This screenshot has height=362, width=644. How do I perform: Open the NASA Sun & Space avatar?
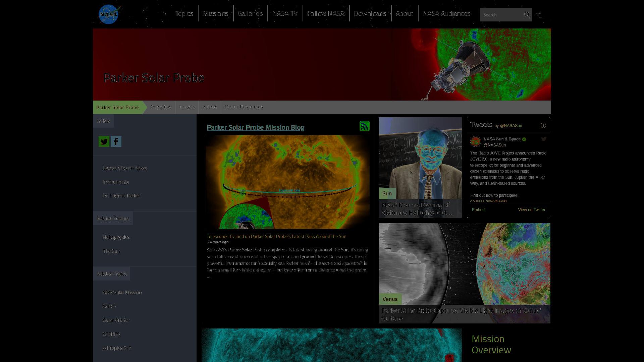point(476,141)
